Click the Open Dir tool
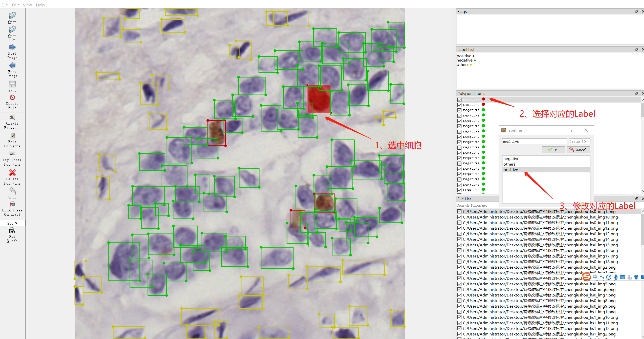 coord(12,34)
